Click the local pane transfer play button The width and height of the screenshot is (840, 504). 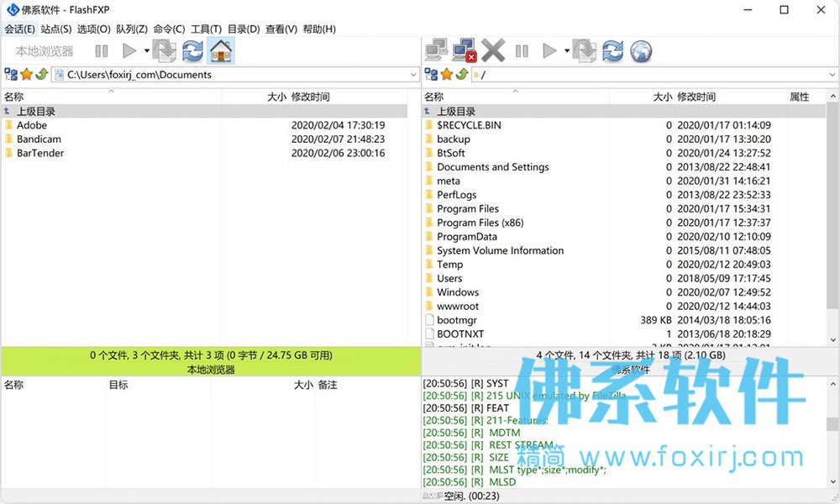pos(129,51)
